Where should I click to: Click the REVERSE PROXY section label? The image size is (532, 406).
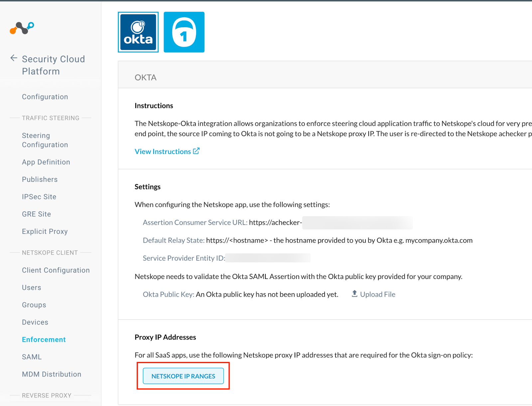click(47, 395)
